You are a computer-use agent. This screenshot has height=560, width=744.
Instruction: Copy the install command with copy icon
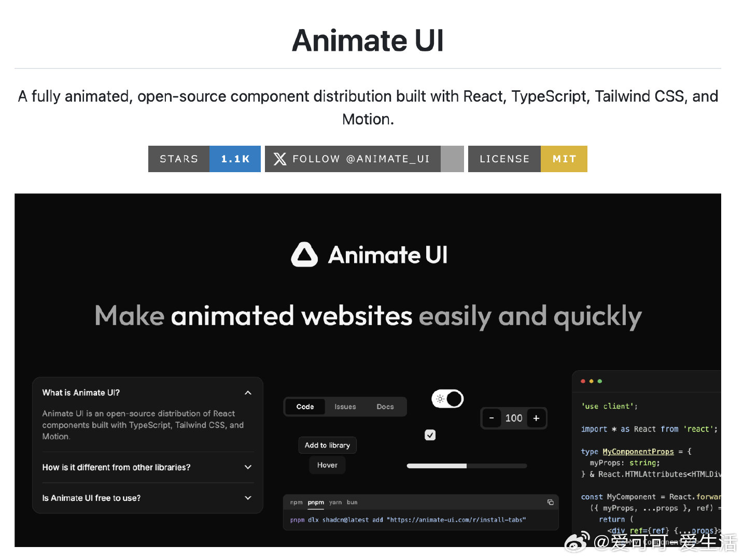click(x=550, y=502)
